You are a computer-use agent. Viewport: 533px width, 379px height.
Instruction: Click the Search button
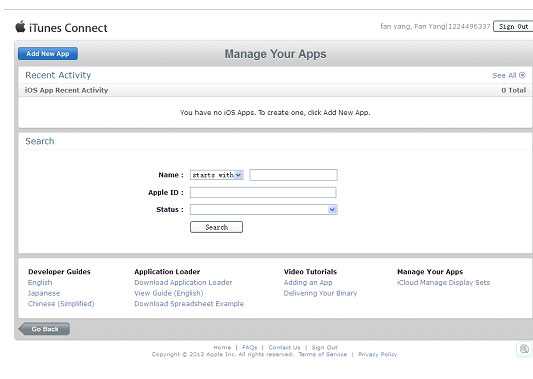pyautogui.click(x=217, y=227)
